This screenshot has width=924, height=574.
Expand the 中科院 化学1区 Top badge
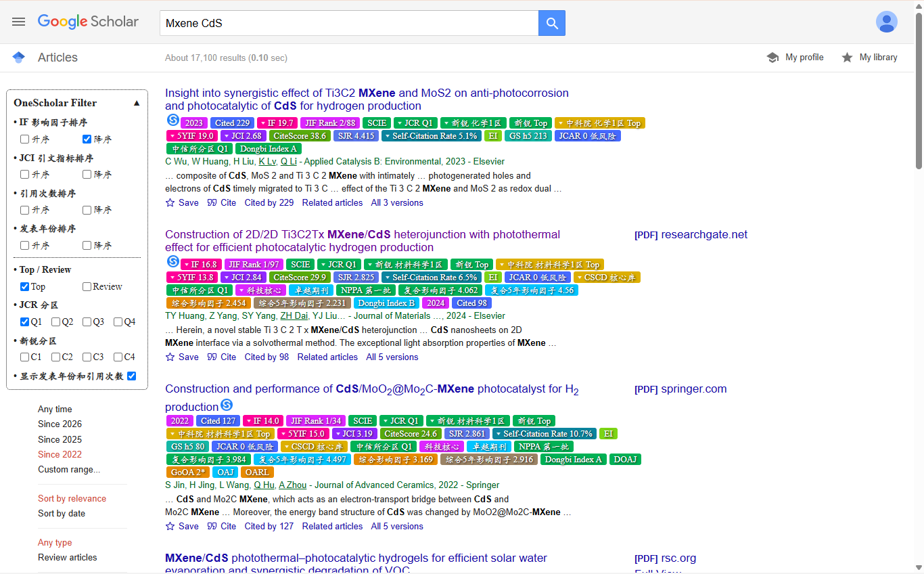click(x=600, y=123)
